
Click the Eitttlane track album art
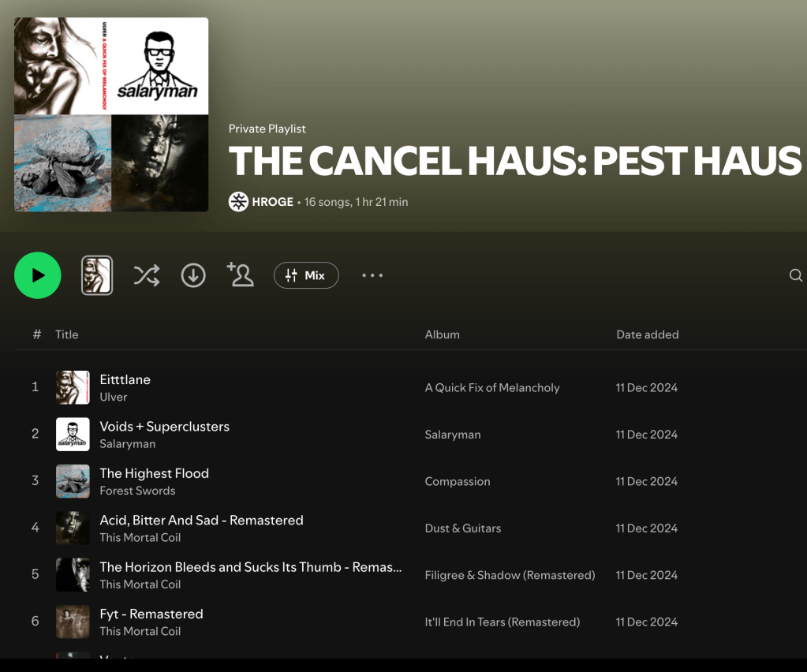pos(73,387)
